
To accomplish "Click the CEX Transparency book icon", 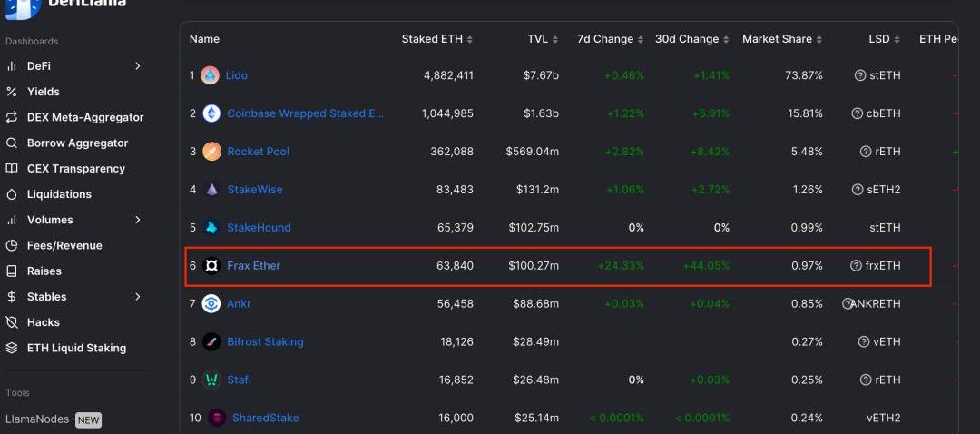I will point(11,169).
